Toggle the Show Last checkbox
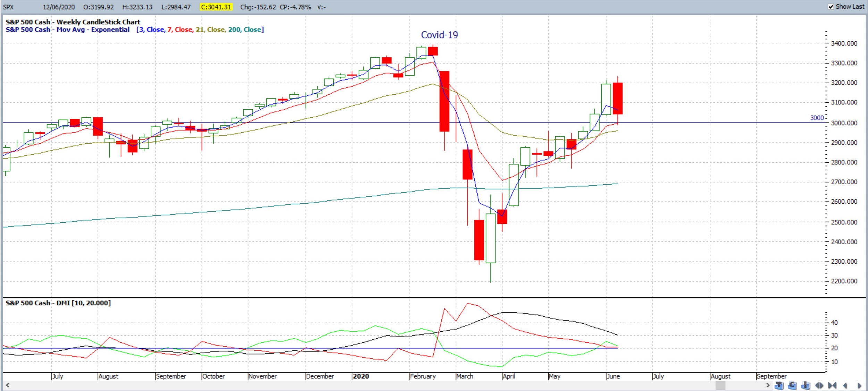Image resolution: width=868 pixels, height=391 pixels. pos(831,7)
